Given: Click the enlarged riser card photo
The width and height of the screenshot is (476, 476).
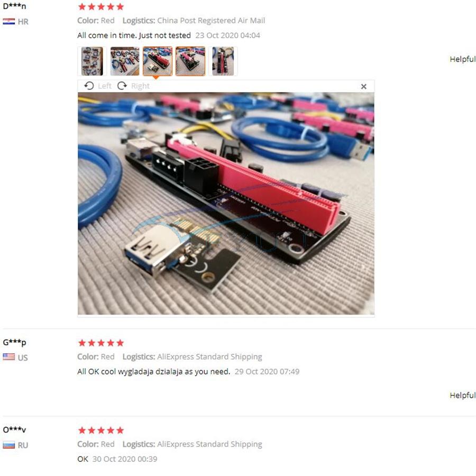Looking at the screenshot, I should click(x=226, y=204).
